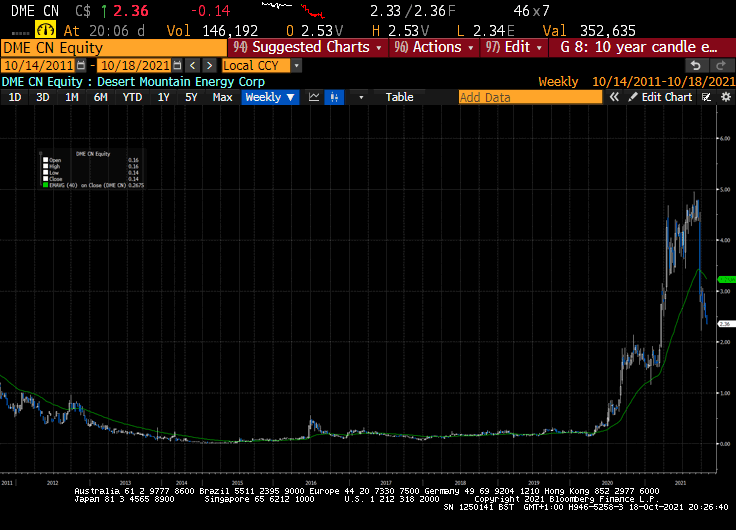Select the 1M range tab

72,97
